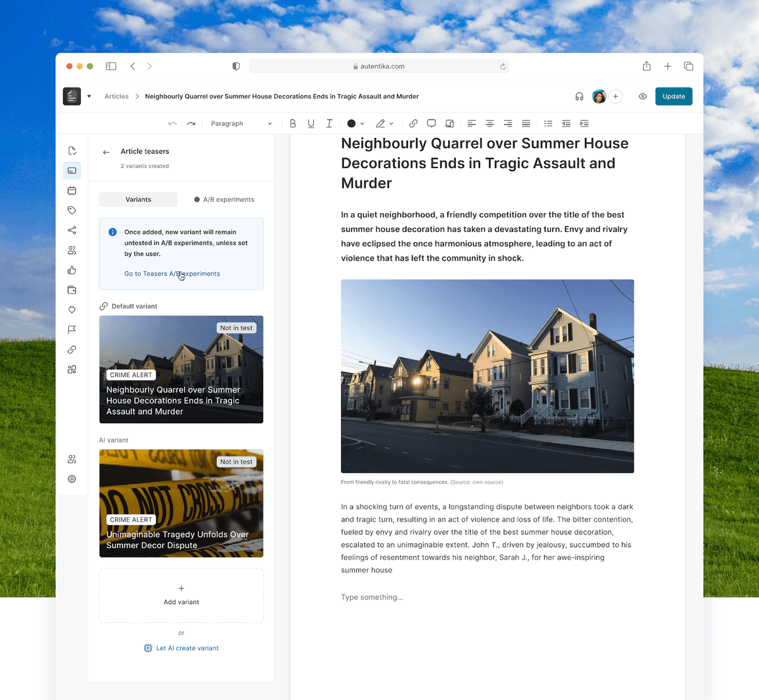Open the wallet sidebar icon
Viewport: 759px width, 700px height.
point(72,290)
